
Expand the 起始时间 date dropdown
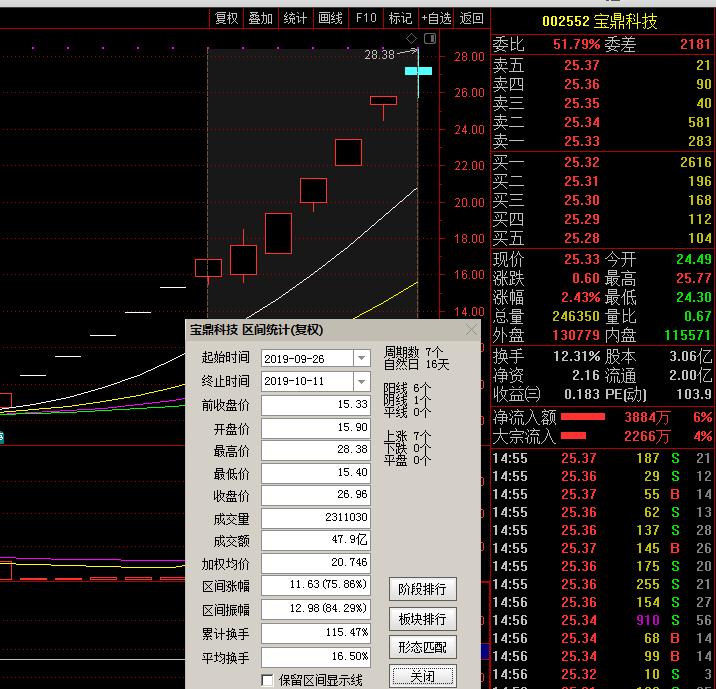pos(361,358)
